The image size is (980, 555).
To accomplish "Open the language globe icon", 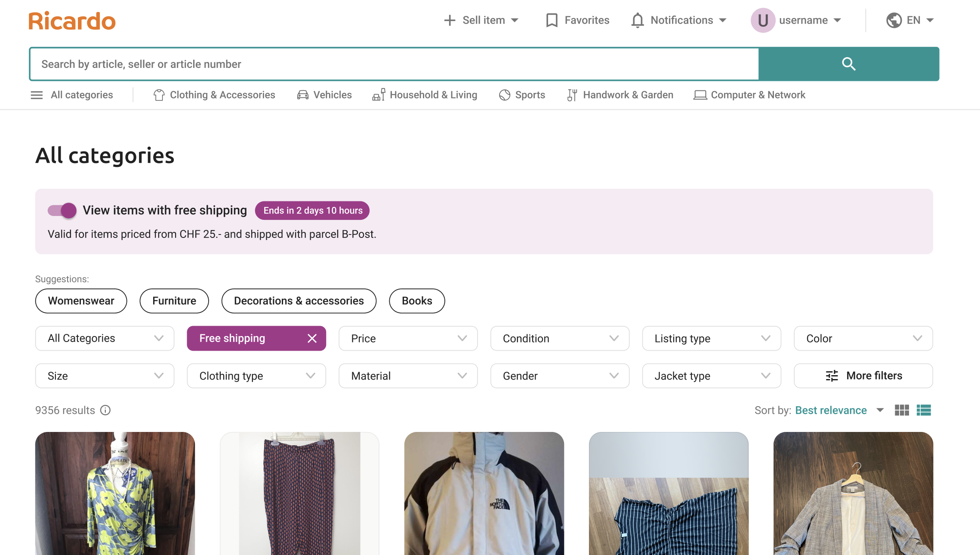I will [894, 20].
